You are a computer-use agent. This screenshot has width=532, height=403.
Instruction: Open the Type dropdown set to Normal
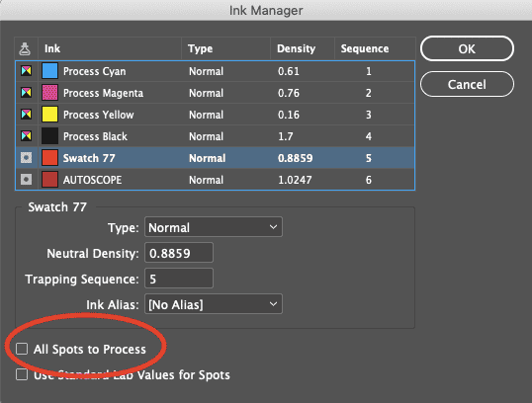coord(214,227)
